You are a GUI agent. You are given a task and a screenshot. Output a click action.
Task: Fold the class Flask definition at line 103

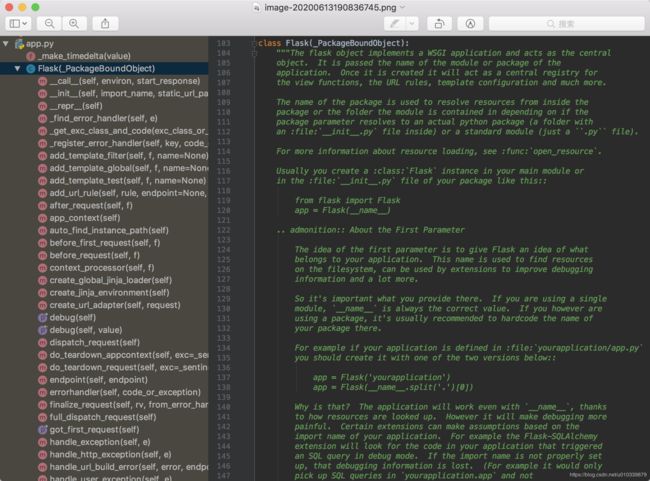click(x=254, y=43)
